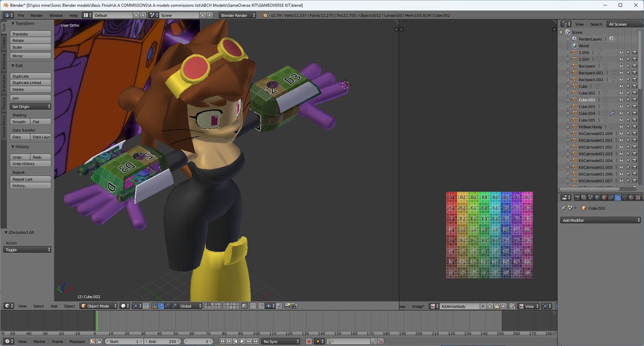This screenshot has height=346, width=644.
Task: Click the Mirror button
Action: (31, 56)
